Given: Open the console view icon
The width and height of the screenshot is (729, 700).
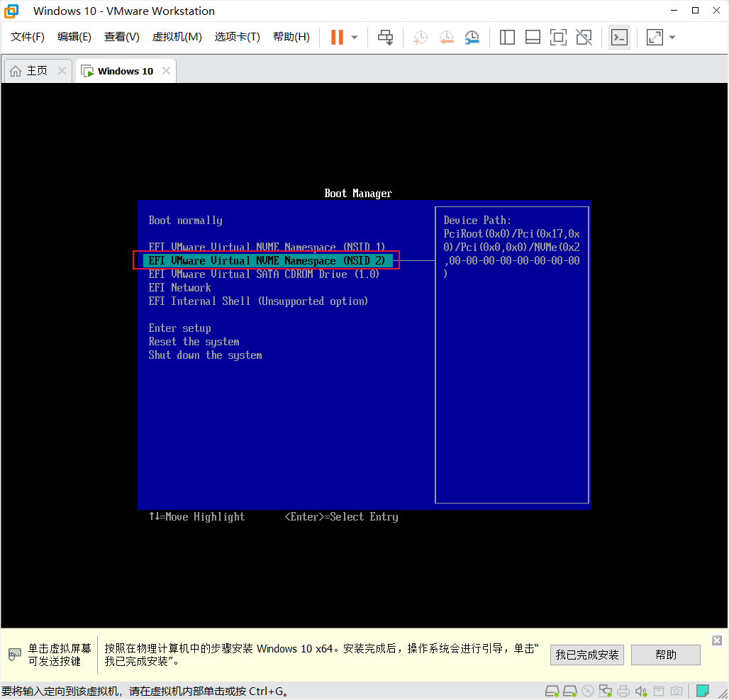Looking at the screenshot, I should (x=619, y=37).
